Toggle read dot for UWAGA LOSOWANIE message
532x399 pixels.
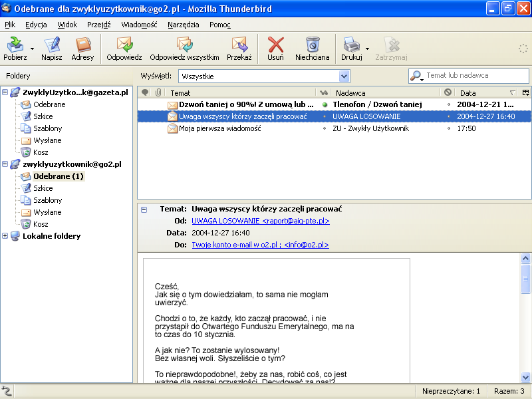[x=325, y=117]
